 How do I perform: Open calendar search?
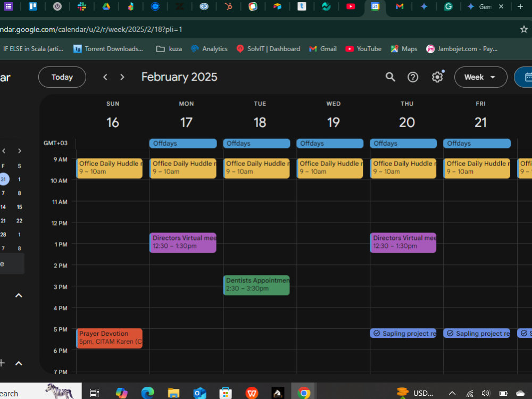(x=390, y=77)
